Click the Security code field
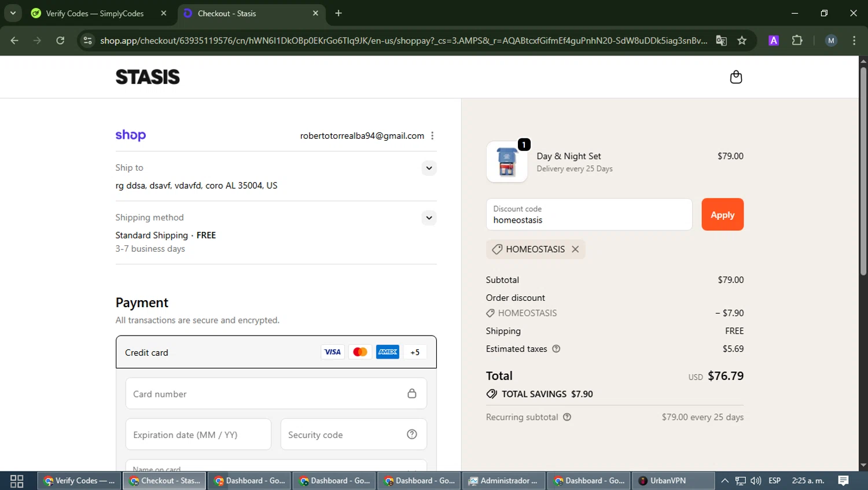868x490 pixels. (x=354, y=434)
